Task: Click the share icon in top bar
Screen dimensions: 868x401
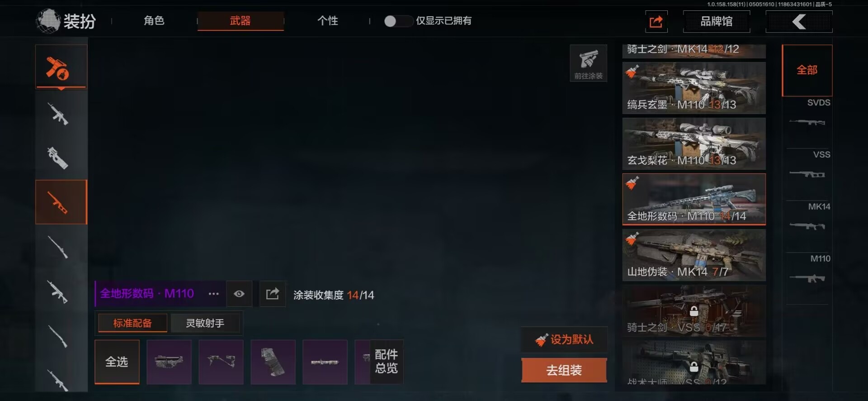Action: pyautogui.click(x=656, y=21)
